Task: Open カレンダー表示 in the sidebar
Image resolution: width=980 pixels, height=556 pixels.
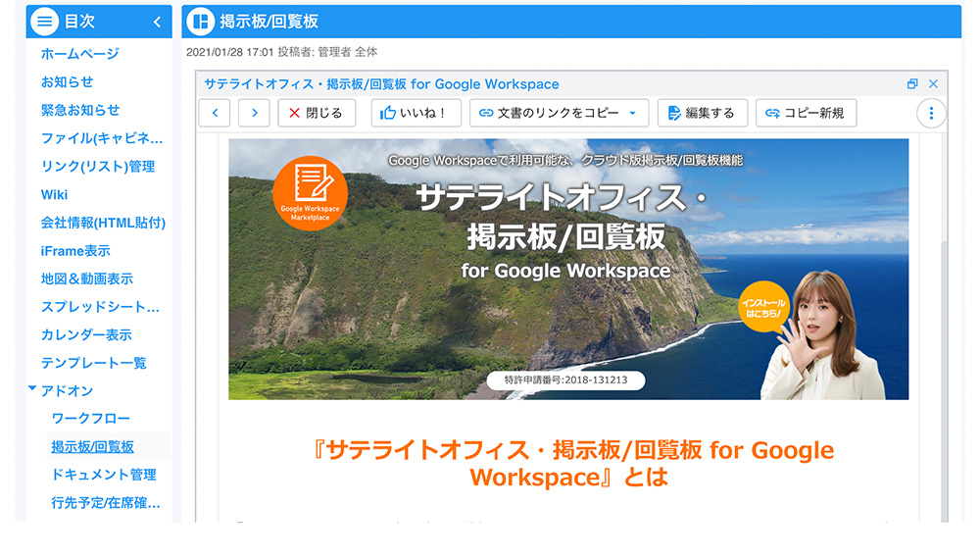Action: point(86,335)
